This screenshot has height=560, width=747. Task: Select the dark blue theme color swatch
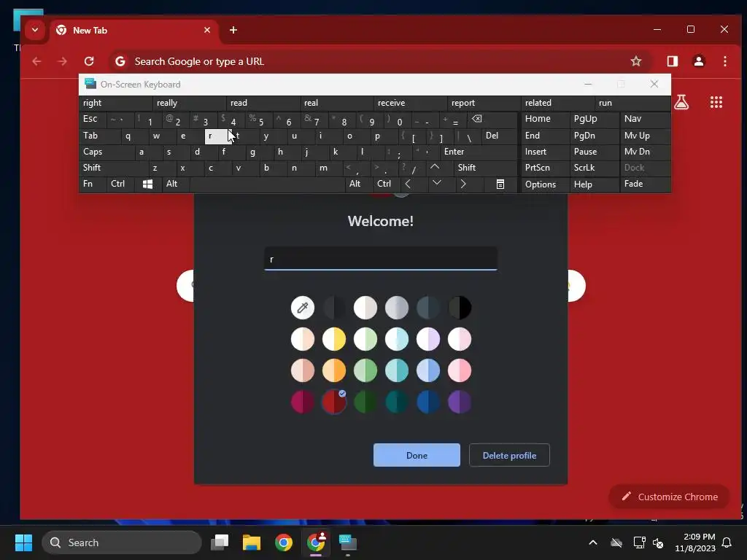tap(428, 402)
